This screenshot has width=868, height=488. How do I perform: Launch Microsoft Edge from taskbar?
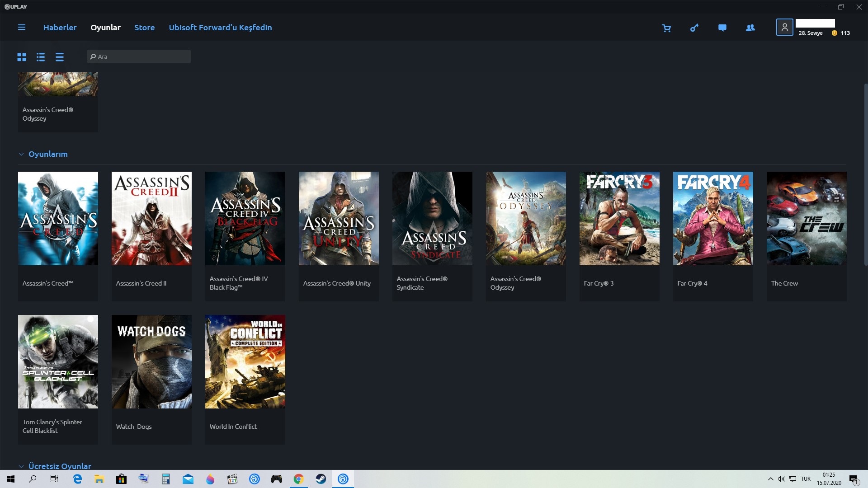(77, 479)
